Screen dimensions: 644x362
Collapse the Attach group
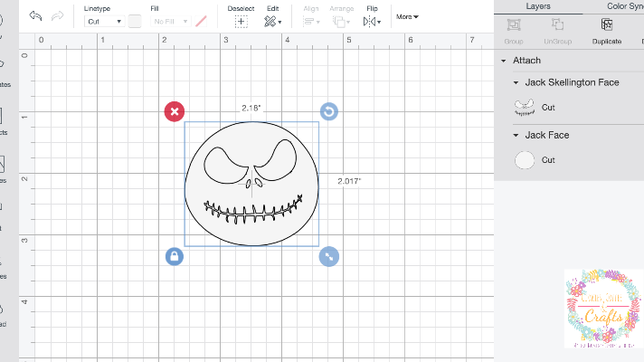(504, 61)
